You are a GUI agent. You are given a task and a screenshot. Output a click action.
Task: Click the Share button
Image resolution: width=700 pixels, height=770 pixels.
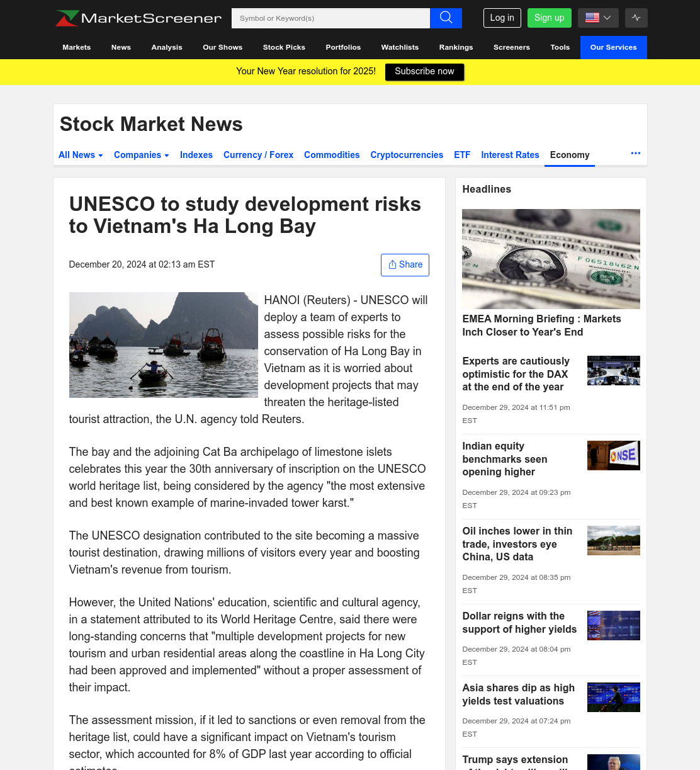[x=405, y=265]
